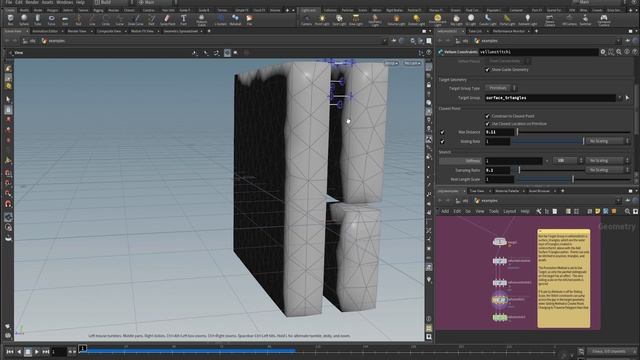The height and width of the screenshot is (360, 640).
Task: Click the timeline play forward button
Action: point(37,352)
